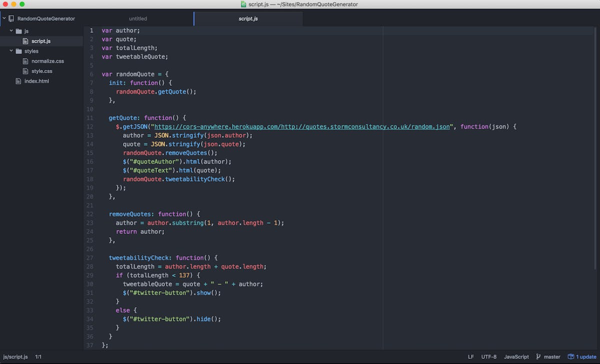Click the UTF-8 encoding selector
This screenshot has height=364, width=600.
coord(488,357)
